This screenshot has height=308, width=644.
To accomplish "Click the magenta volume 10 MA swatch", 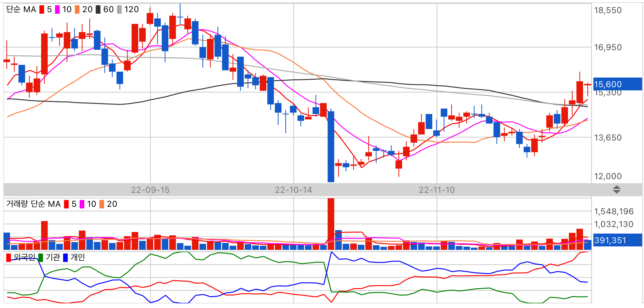I will pos(82,204).
